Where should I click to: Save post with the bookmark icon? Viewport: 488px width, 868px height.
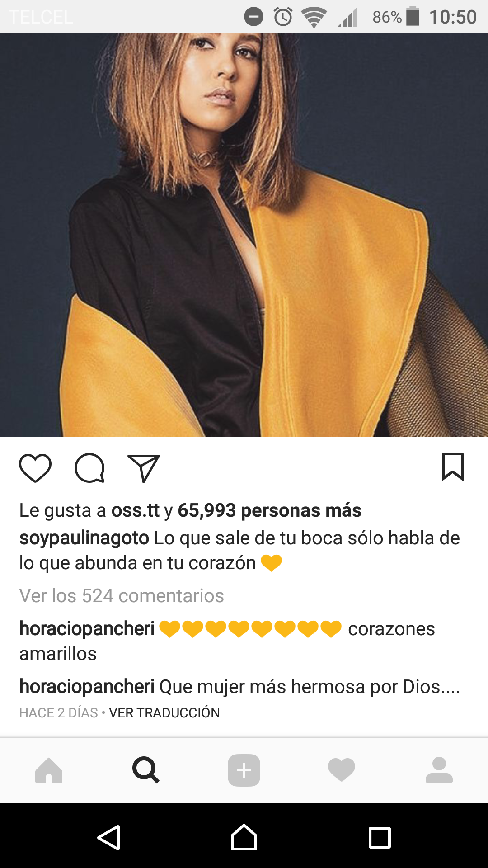453,467
